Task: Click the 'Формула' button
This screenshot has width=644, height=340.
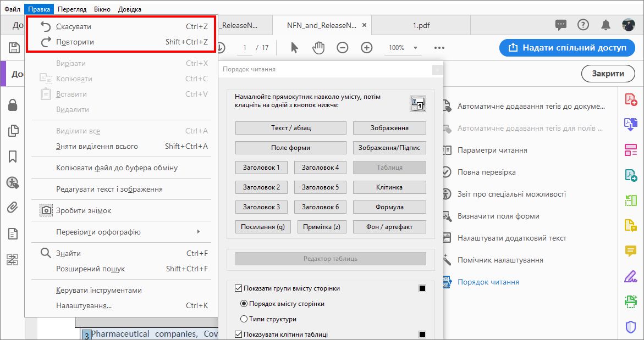Action: pyautogui.click(x=389, y=207)
